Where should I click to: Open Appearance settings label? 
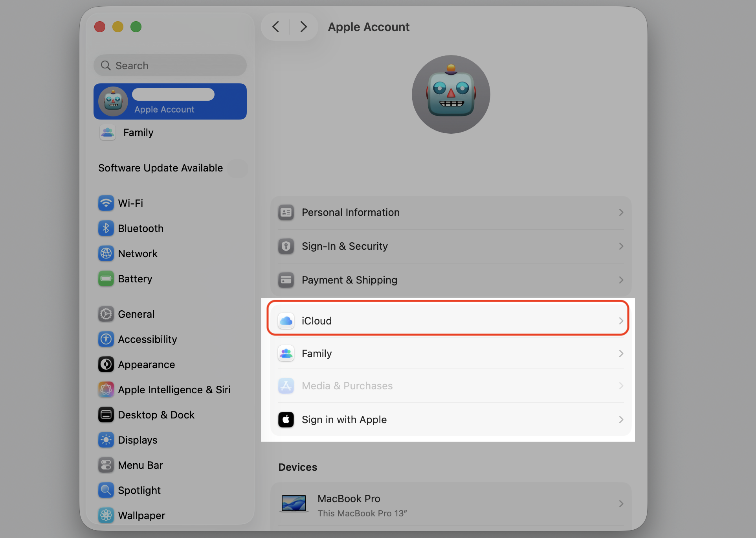146,365
